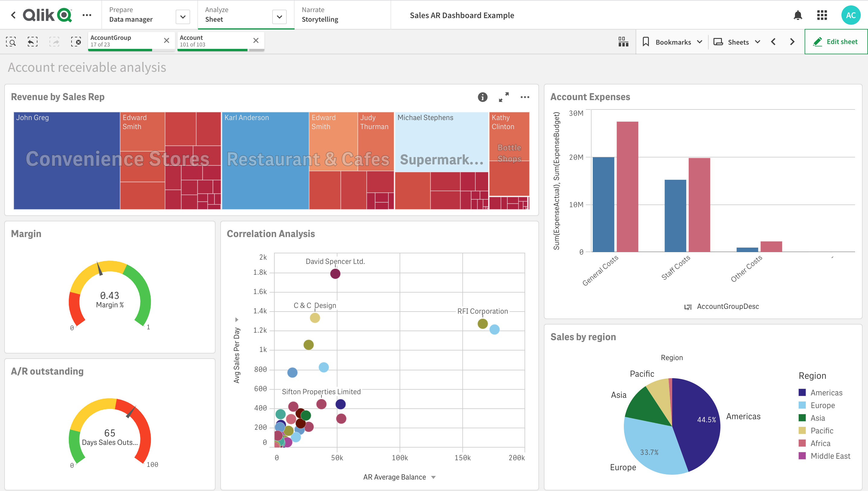Click the navigate next sheet arrow icon

pos(793,42)
